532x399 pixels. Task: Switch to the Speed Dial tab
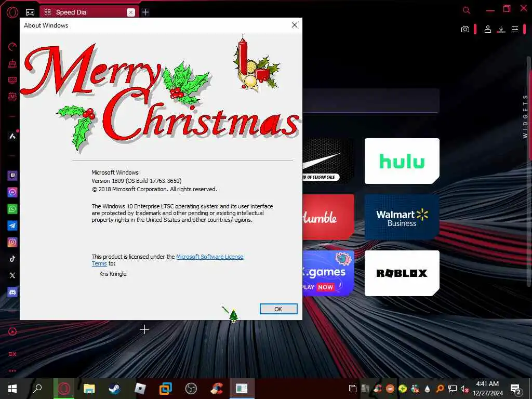(88, 12)
